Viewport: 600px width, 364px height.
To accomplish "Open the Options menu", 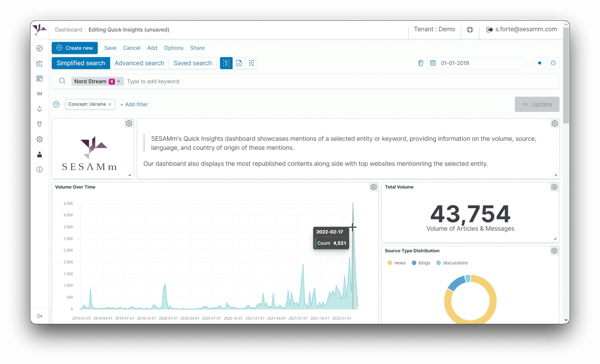I will pos(173,48).
